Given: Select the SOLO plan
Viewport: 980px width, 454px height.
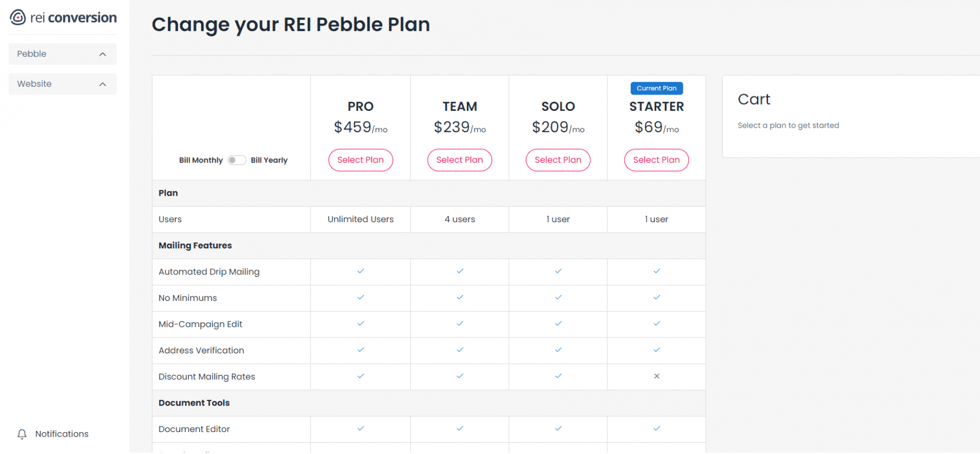Looking at the screenshot, I should (x=558, y=160).
